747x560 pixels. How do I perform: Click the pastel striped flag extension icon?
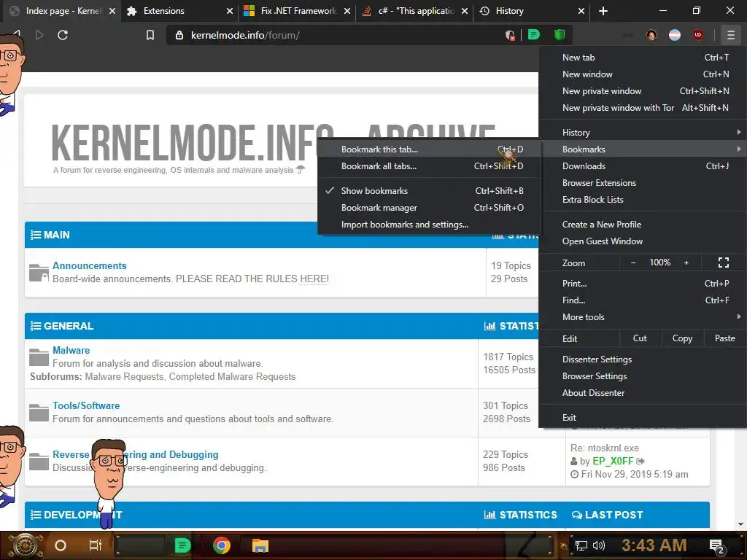(675, 35)
